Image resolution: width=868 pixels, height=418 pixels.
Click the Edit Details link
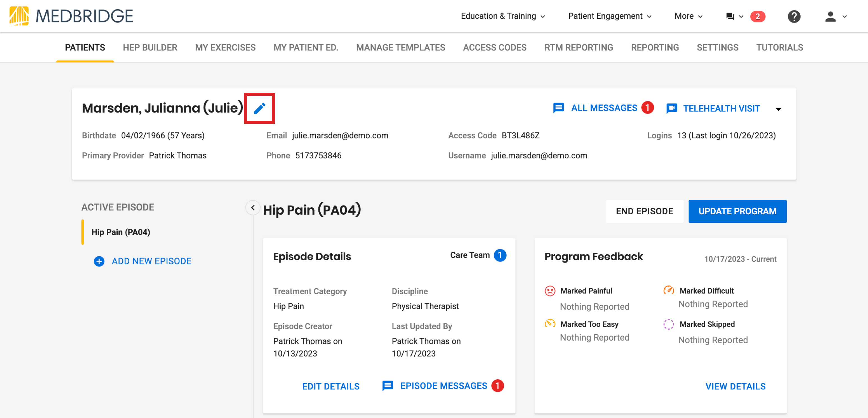coord(331,386)
